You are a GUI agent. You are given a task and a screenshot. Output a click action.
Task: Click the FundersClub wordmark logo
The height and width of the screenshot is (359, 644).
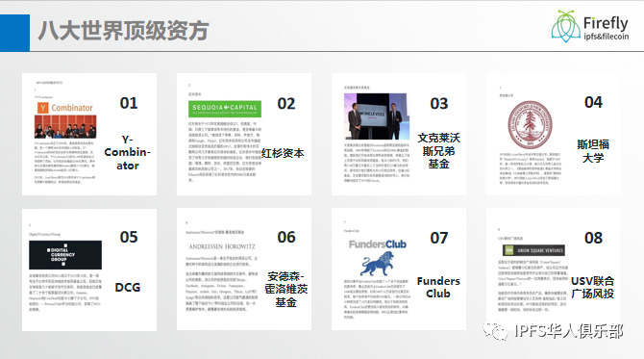[378, 244]
